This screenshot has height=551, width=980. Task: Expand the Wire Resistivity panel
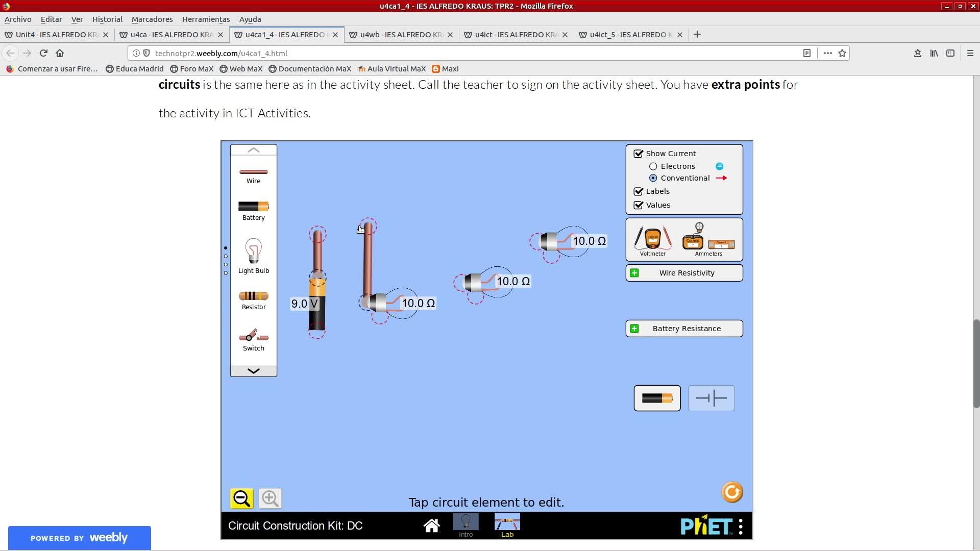tap(634, 273)
